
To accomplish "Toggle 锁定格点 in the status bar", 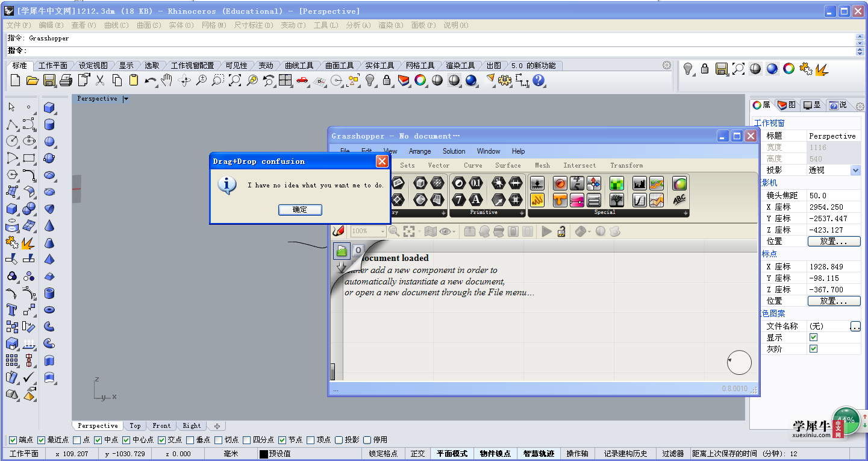I will coord(384,454).
